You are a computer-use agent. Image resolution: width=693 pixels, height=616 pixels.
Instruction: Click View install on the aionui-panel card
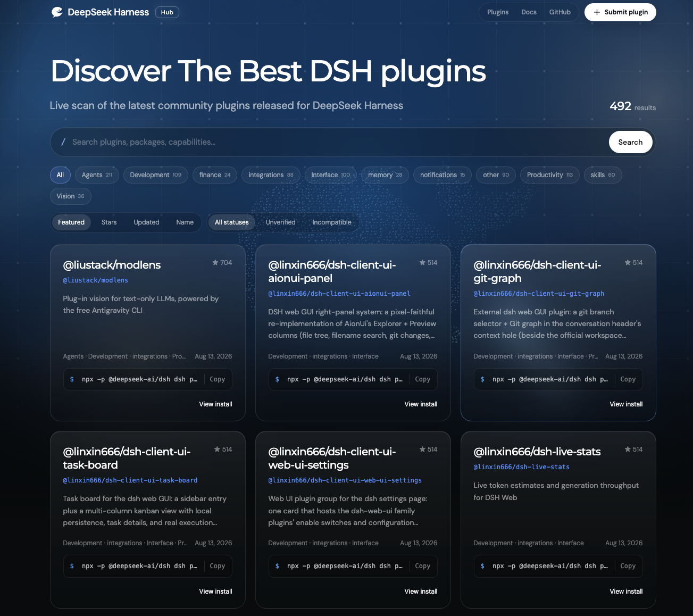click(421, 404)
